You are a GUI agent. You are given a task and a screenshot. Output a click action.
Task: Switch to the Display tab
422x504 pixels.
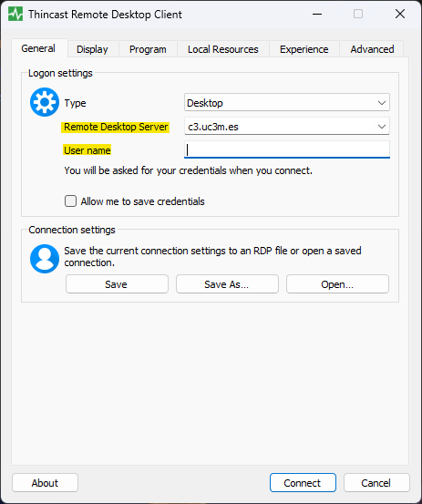pyautogui.click(x=92, y=49)
